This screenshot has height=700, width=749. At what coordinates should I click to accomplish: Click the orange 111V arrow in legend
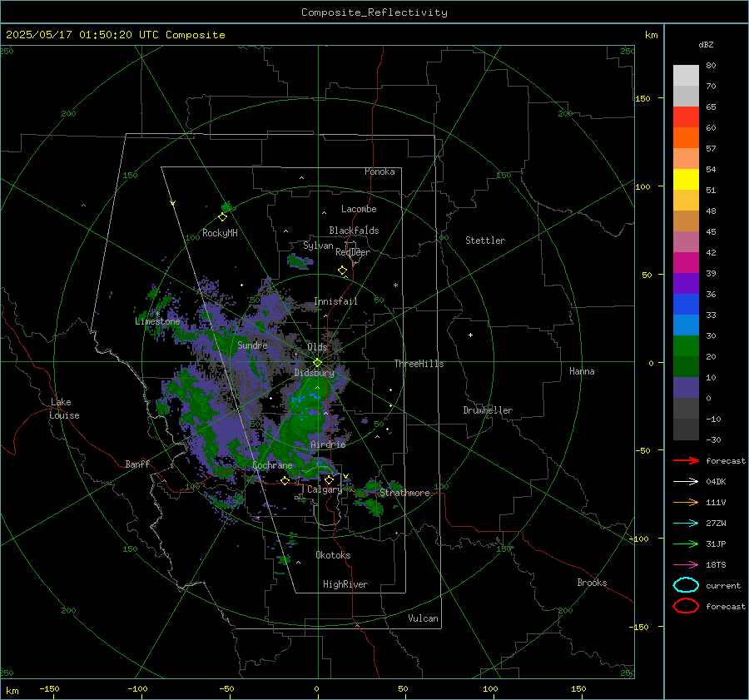coord(686,502)
